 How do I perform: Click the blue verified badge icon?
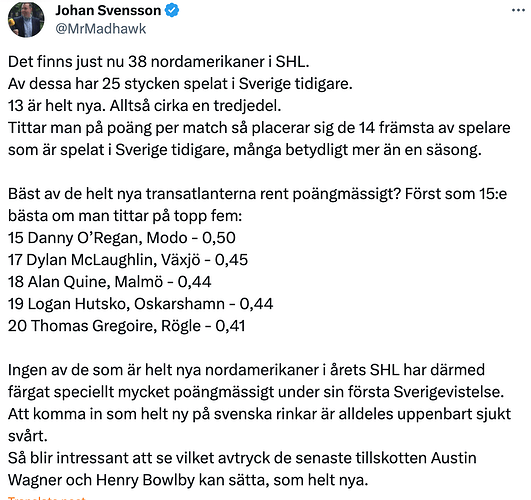pos(172,11)
